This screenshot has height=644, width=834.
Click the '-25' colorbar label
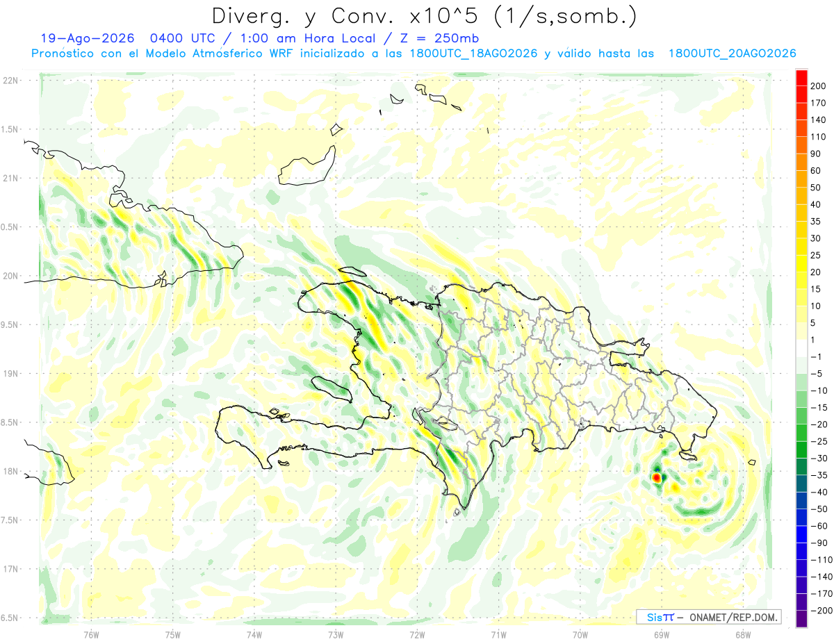818,441
